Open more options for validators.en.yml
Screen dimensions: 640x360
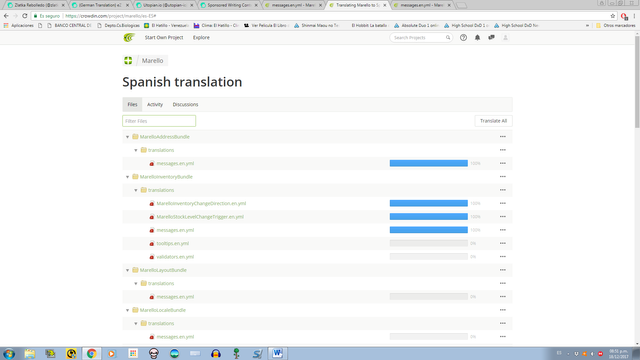(503, 257)
